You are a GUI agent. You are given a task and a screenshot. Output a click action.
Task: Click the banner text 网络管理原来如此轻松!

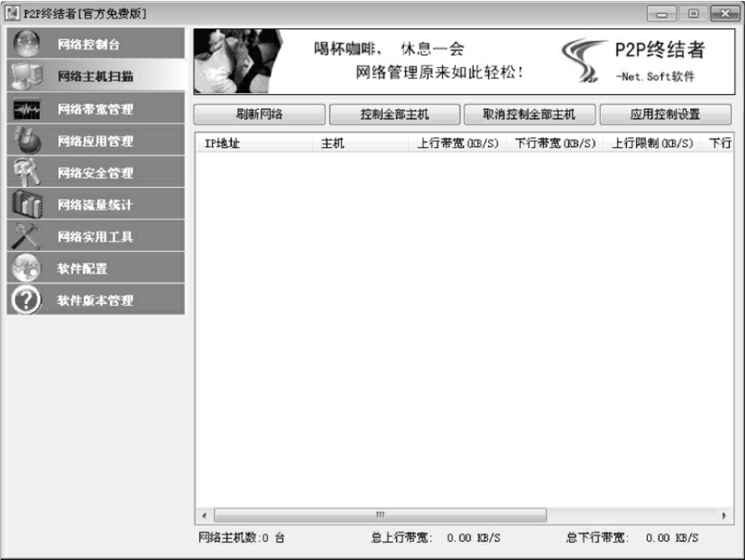439,72
